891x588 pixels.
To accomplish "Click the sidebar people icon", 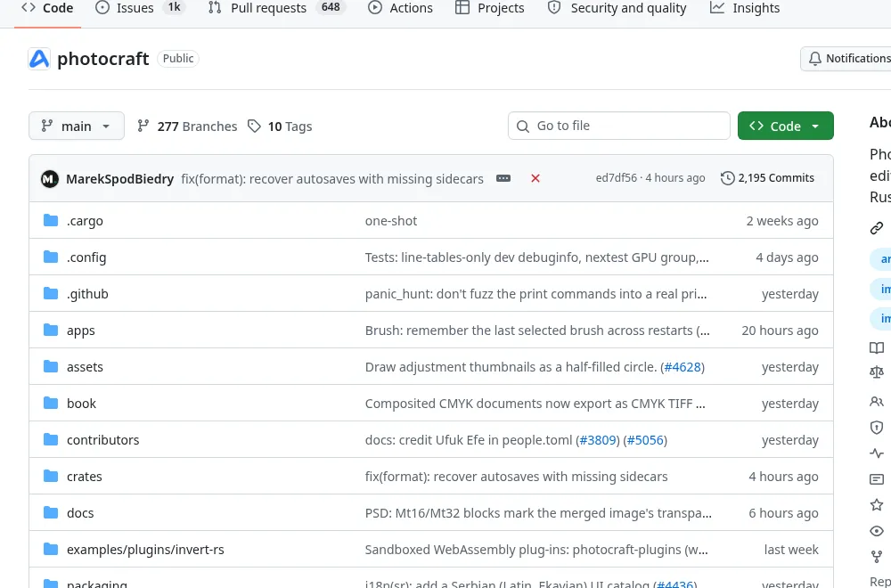I will pyautogui.click(x=877, y=402).
